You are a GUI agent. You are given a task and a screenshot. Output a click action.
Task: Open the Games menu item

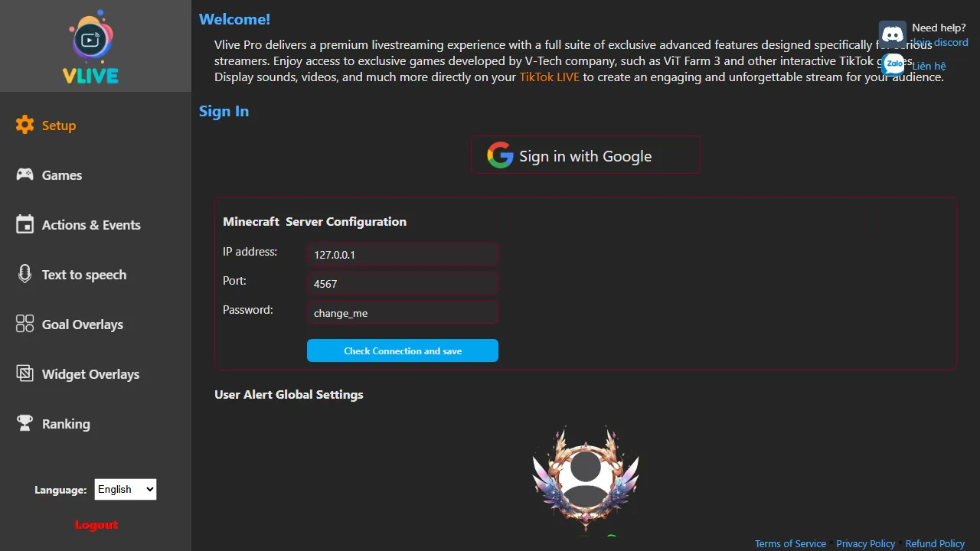62,175
